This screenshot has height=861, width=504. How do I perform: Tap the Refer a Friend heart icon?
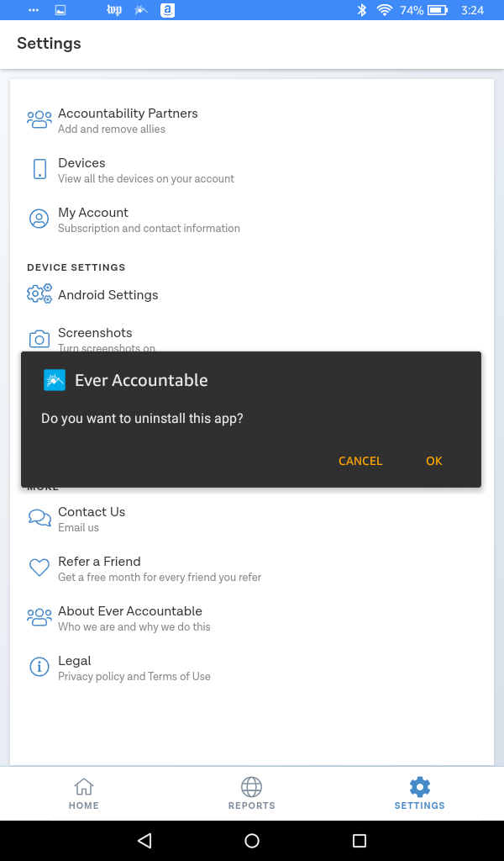tap(39, 568)
